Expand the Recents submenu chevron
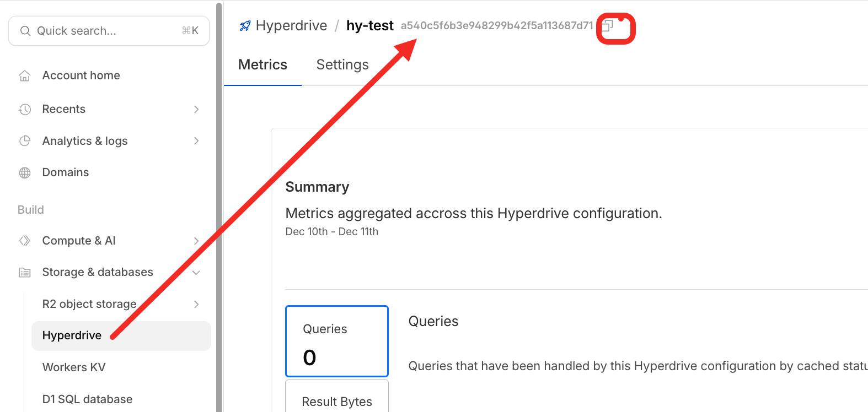Screen dimensions: 868x412 [196, 109]
